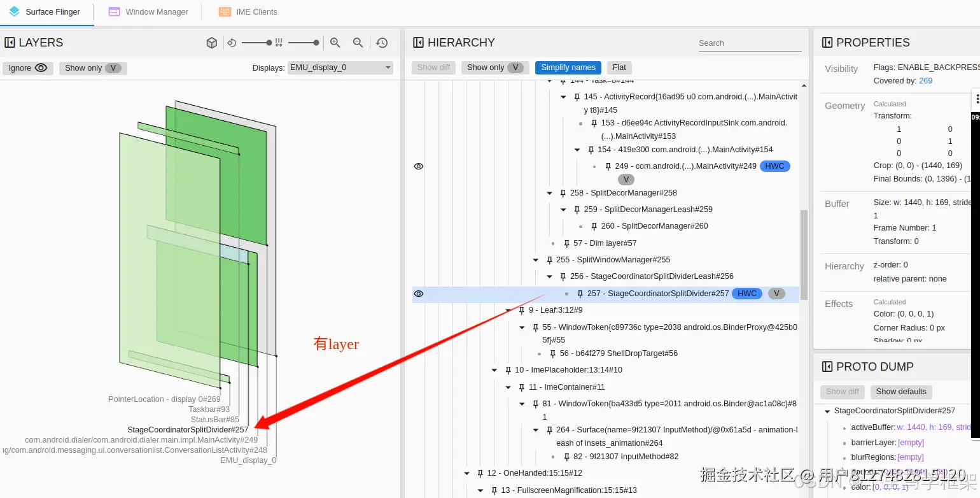Reset the layers view with the history icon

pos(382,43)
